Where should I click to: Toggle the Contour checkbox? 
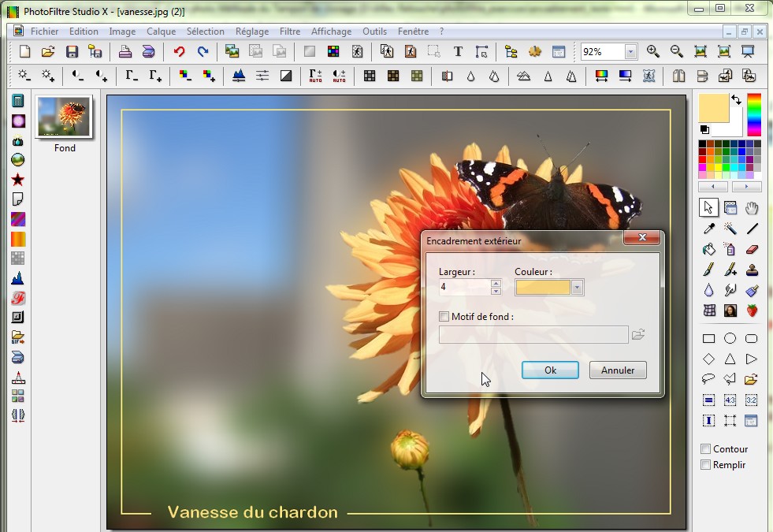click(706, 449)
